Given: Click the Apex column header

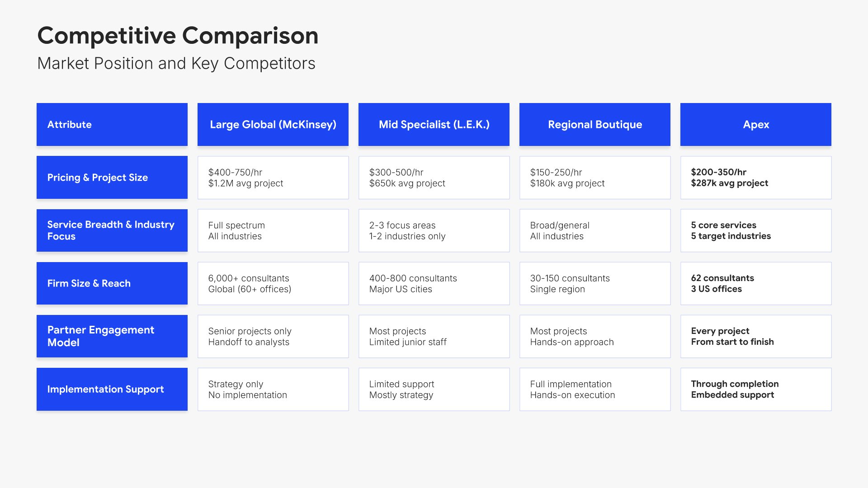Looking at the screenshot, I should click(755, 124).
